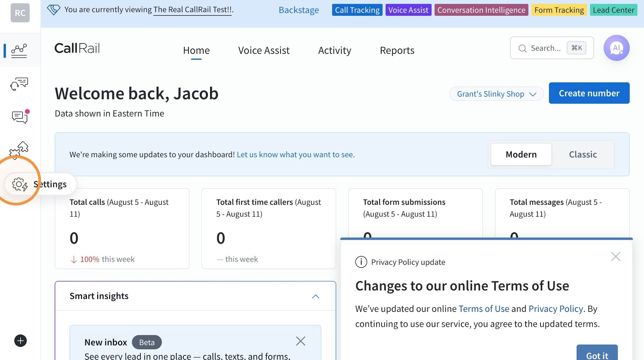Image resolution: width=644 pixels, height=360 pixels.
Task: Click the Total first time callers card
Action: point(269,228)
